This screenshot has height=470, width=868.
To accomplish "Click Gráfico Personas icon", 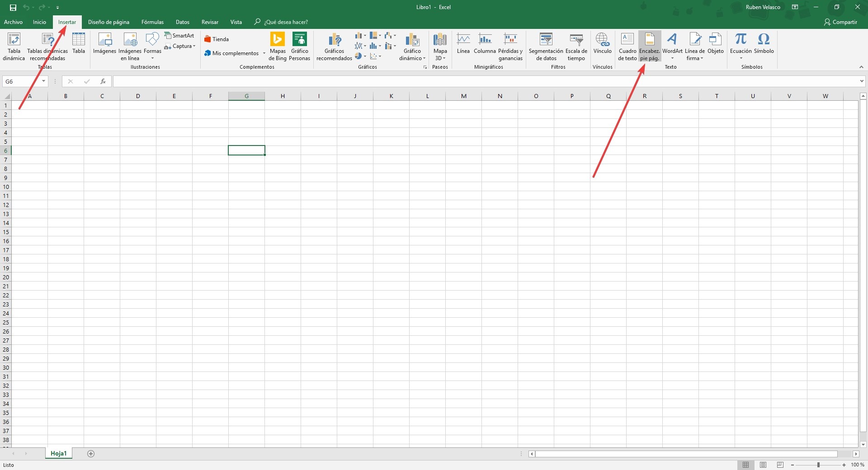I will (x=299, y=46).
